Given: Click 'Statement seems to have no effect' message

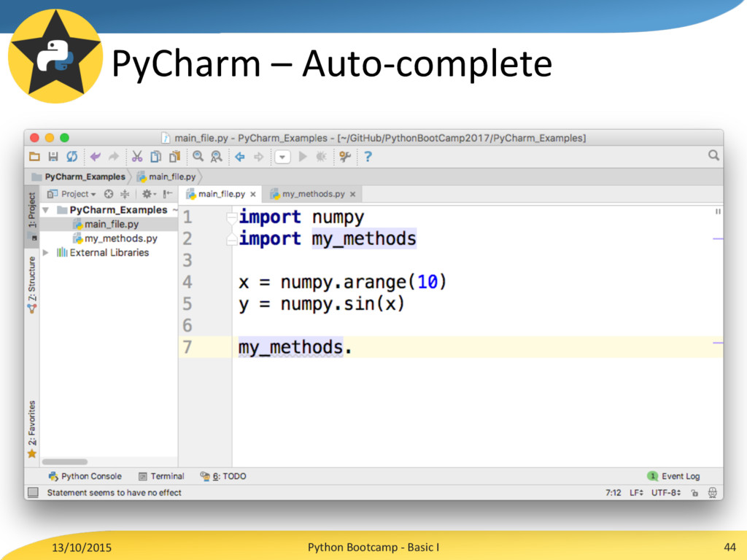Looking at the screenshot, I should [115, 492].
